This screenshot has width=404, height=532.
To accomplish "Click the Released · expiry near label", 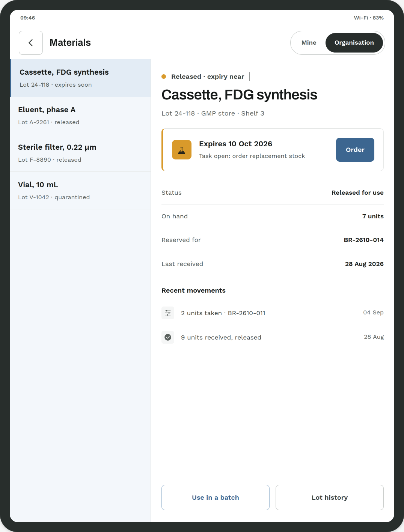I will pyautogui.click(x=208, y=77).
